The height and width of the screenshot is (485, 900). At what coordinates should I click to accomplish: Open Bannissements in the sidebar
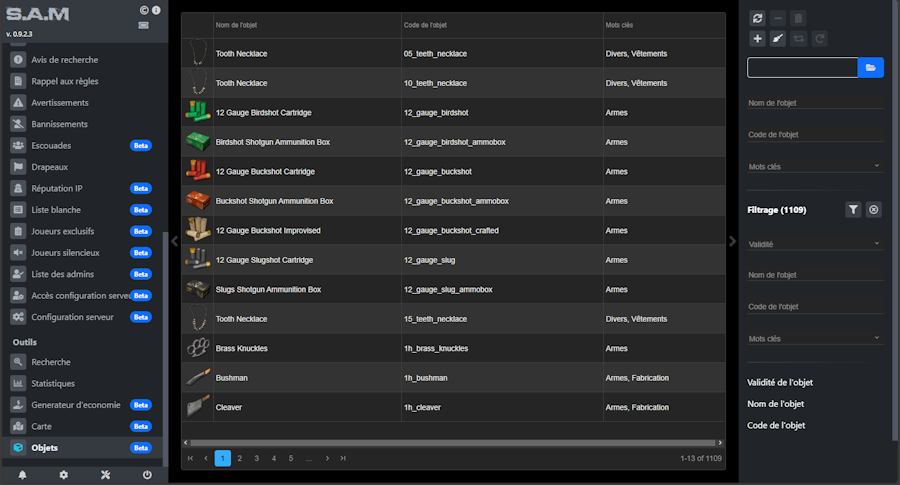pos(59,124)
